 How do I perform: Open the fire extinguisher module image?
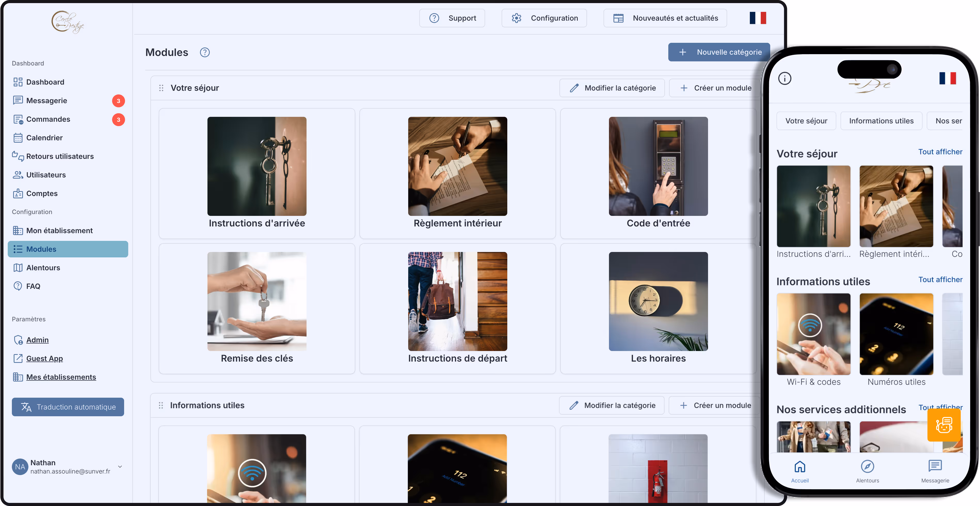click(x=658, y=468)
